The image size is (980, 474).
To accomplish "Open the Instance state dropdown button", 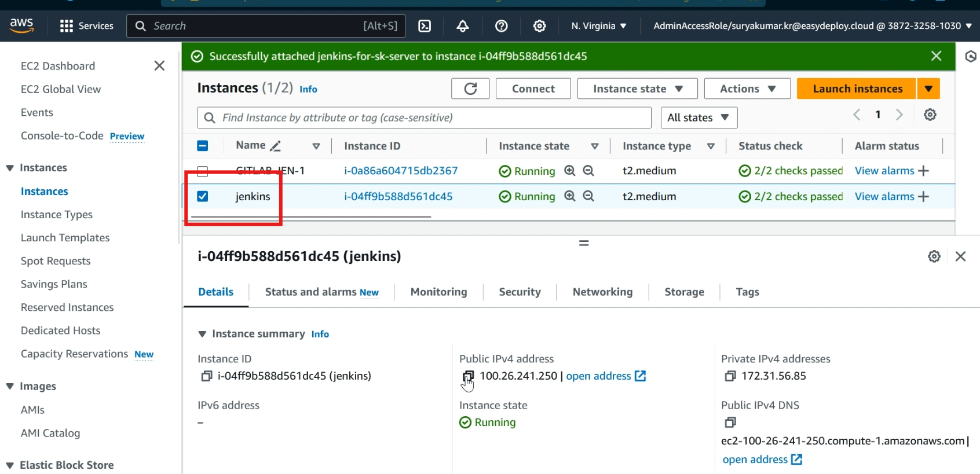I will 638,89.
